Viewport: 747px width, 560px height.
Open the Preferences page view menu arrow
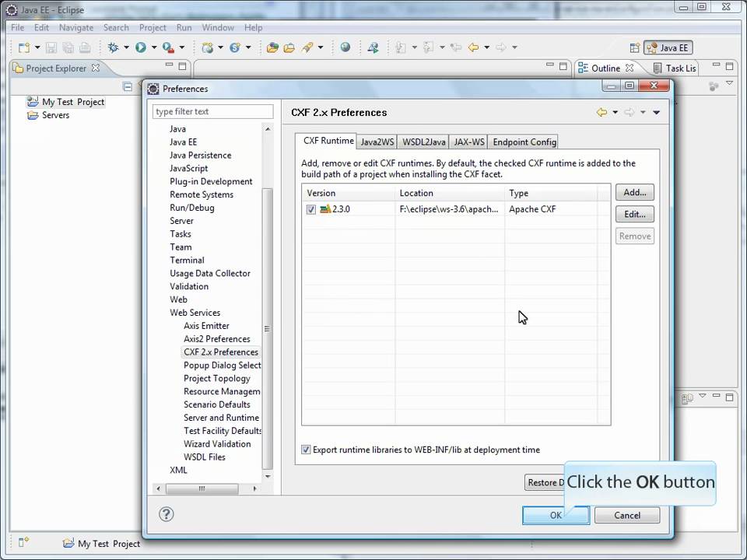657,112
